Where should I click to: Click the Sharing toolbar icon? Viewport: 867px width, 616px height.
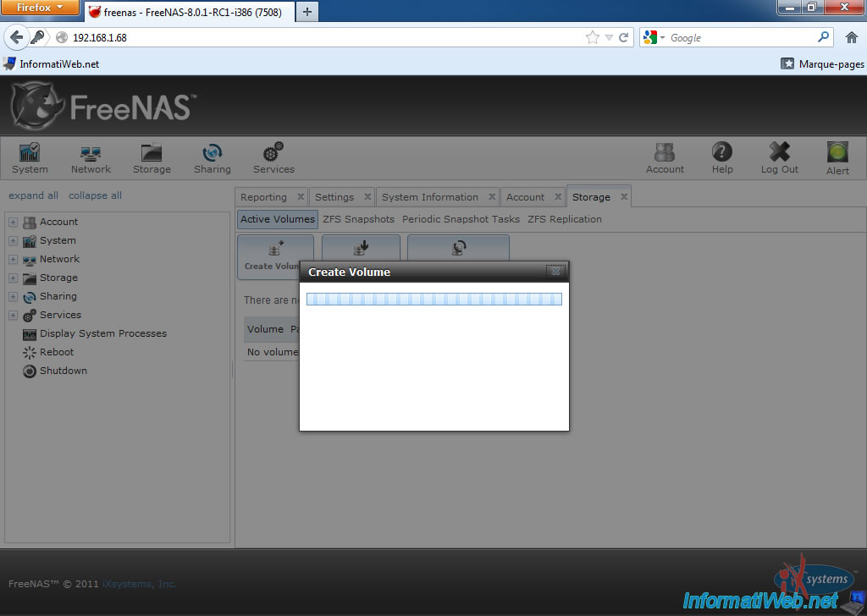212,157
